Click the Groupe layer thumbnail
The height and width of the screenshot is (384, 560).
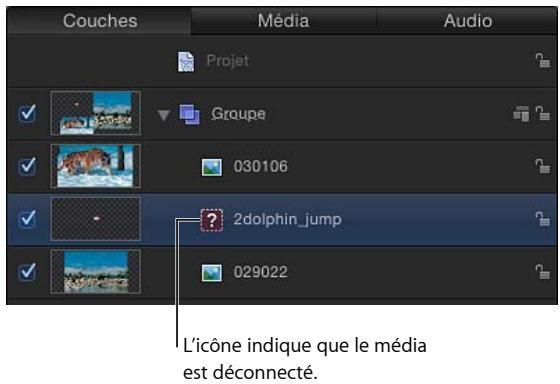pos(96,113)
